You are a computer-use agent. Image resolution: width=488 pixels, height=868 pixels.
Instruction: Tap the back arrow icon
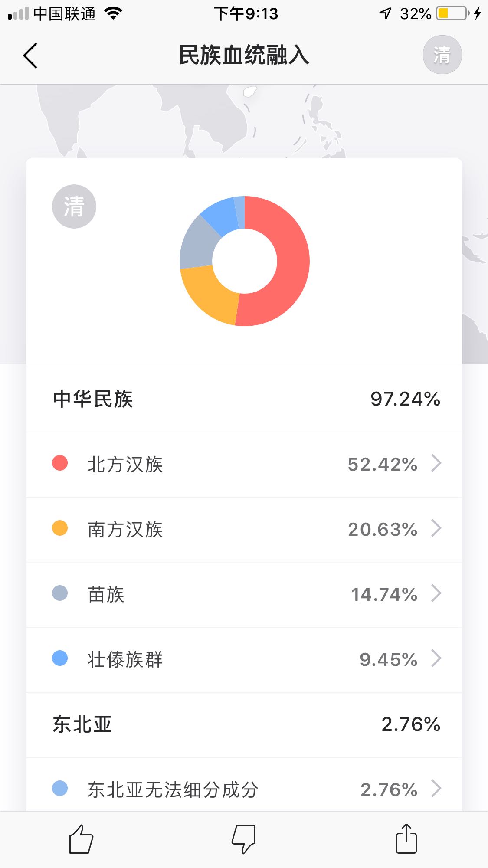pyautogui.click(x=30, y=56)
